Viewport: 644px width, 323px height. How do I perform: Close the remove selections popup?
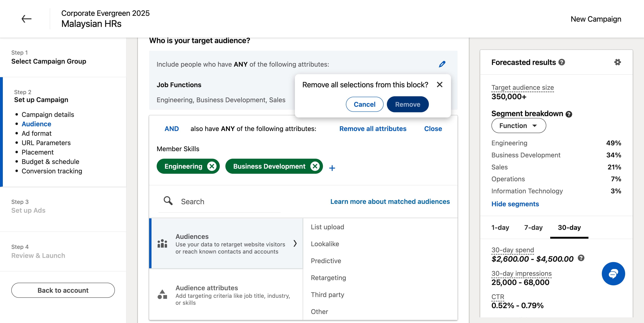[x=440, y=85]
